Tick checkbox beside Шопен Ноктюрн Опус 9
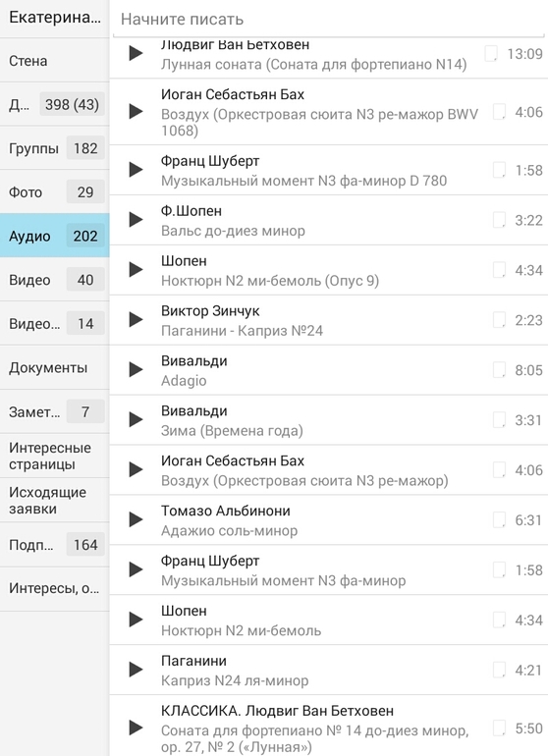This screenshot has height=756, width=548. coord(499,270)
